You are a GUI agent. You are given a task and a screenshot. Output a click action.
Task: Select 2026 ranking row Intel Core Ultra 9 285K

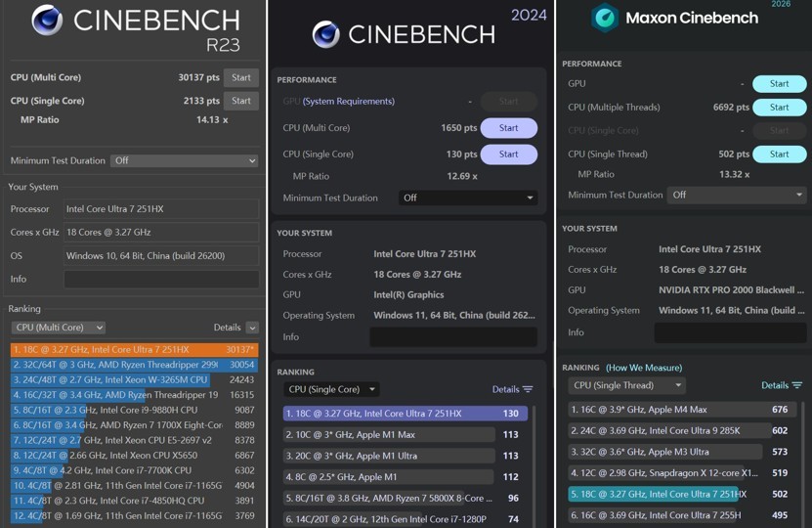[x=682, y=430]
